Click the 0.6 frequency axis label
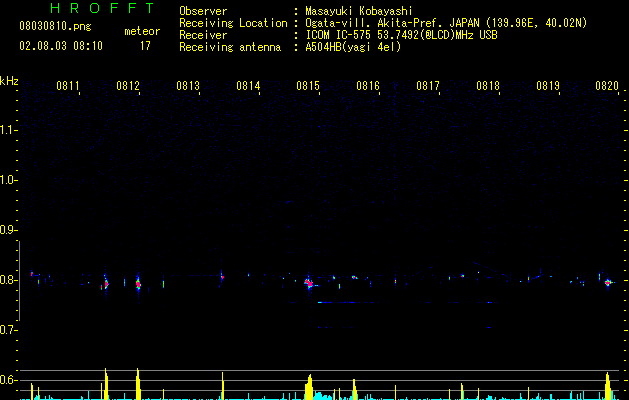 8,380
